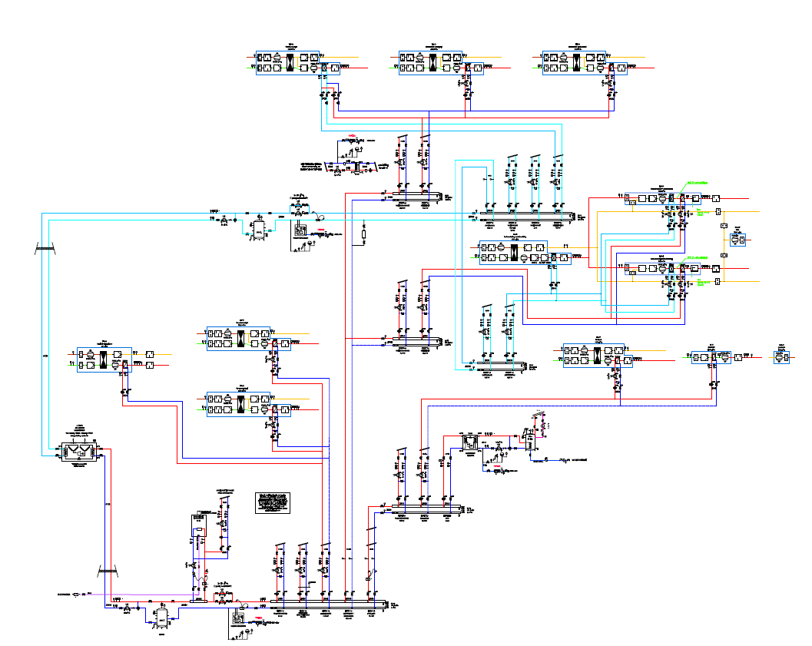812x646 pixels.
Task: Click the pressurization unit below the bottom header
Action: tap(238, 617)
